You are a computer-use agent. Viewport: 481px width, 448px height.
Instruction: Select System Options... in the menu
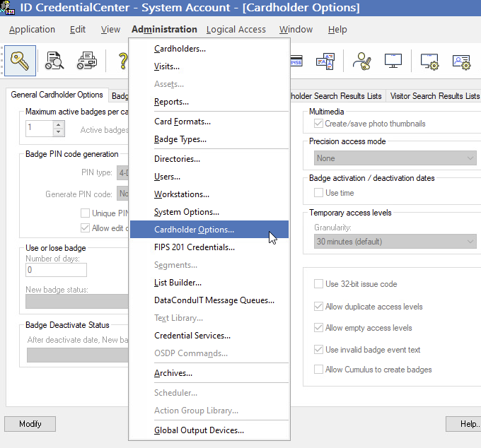[187, 212]
